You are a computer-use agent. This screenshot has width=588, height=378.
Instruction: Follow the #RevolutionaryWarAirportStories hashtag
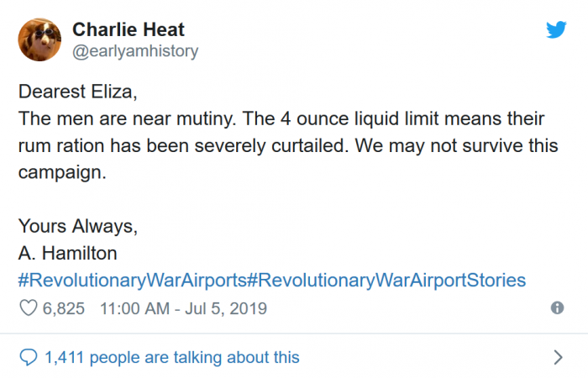(x=386, y=280)
